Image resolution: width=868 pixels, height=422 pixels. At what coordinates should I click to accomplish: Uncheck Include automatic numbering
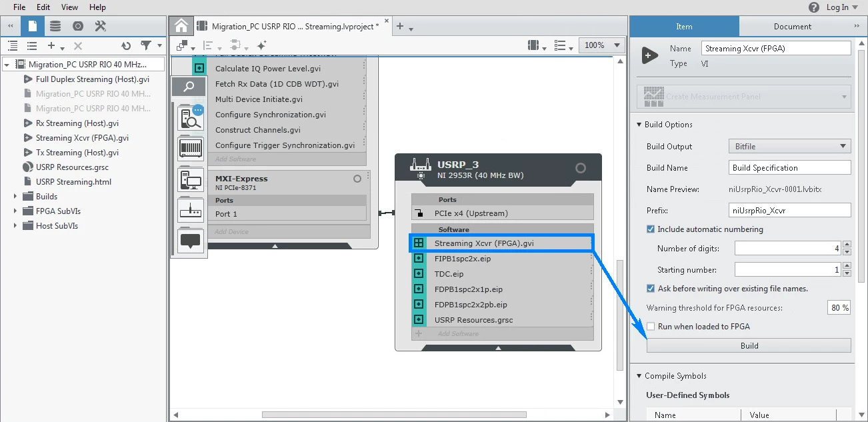(x=651, y=229)
